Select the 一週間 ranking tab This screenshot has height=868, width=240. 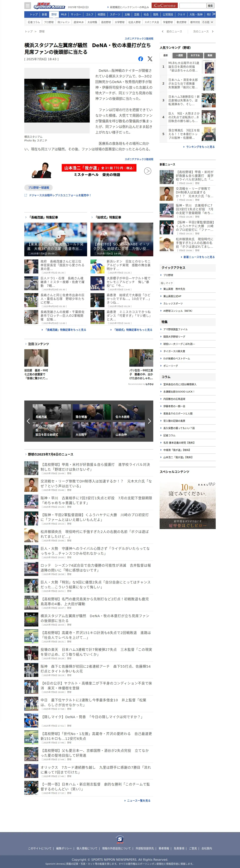pos(179,55)
